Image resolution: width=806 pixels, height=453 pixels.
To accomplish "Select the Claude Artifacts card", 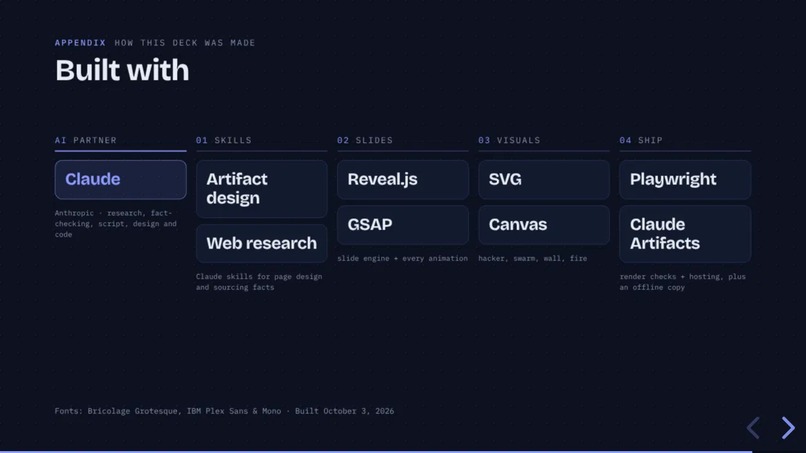I will [685, 234].
